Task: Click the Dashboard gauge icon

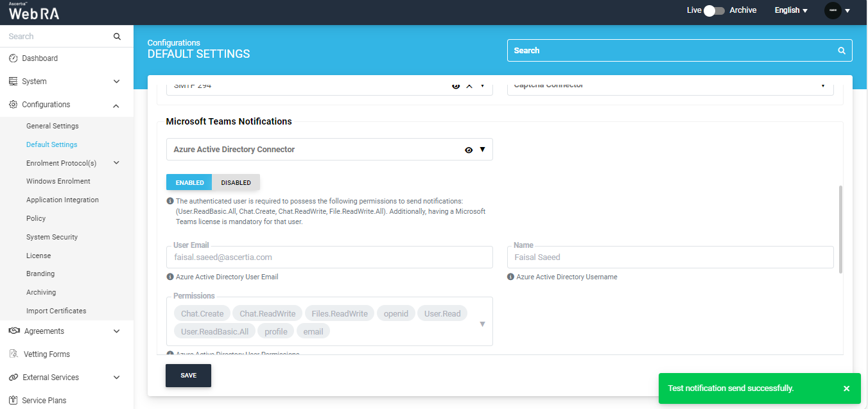Action: [13, 58]
